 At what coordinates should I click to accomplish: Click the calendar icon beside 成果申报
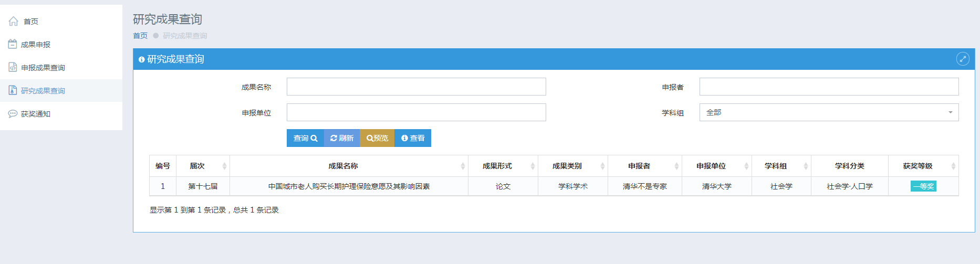tap(13, 44)
